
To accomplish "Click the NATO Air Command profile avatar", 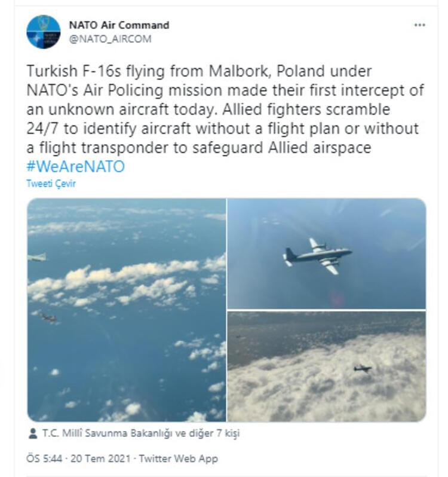I will coord(44,32).
